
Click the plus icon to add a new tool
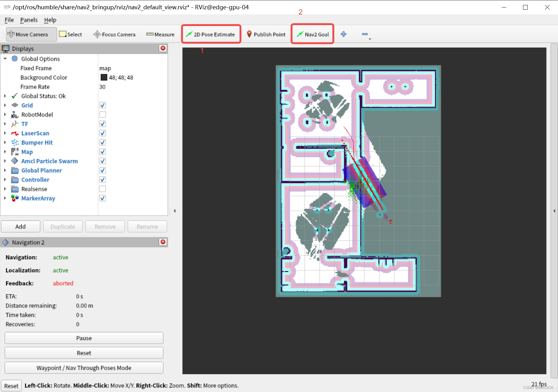(344, 34)
